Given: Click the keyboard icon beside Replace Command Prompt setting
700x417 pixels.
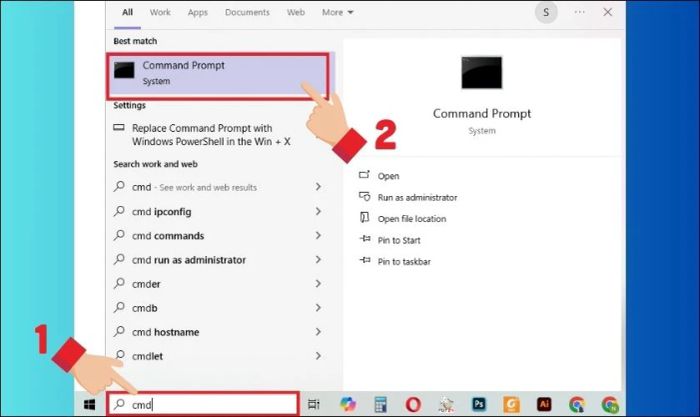Looking at the screenshot, I should (119, 128).
